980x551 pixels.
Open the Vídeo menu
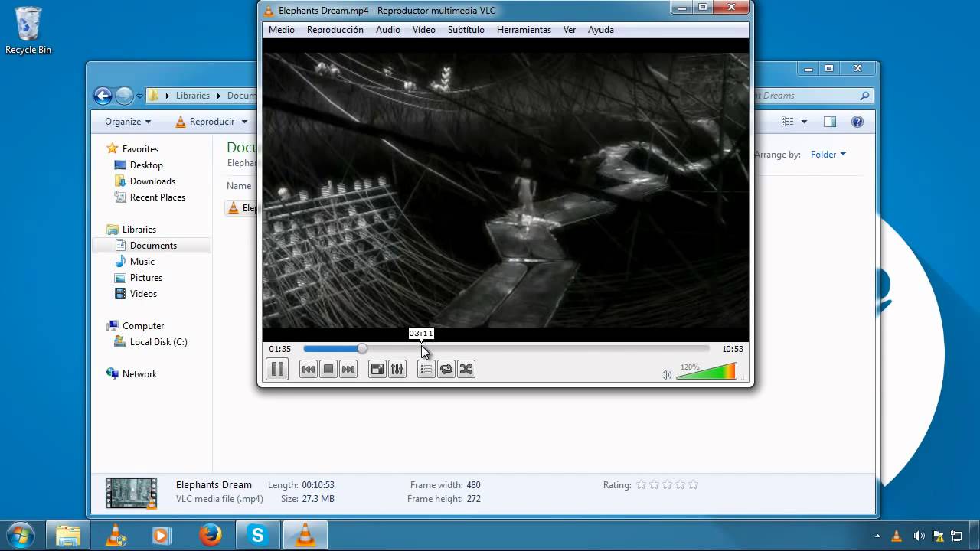coord(424,30)
